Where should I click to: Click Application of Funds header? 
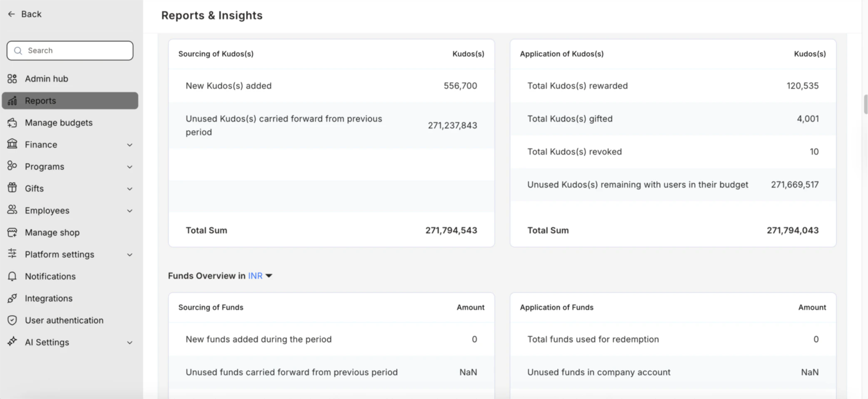tap(557, 307)
